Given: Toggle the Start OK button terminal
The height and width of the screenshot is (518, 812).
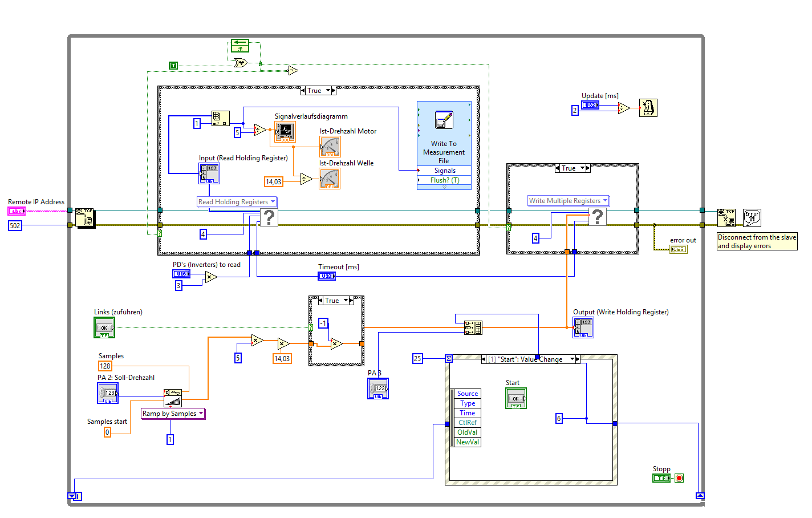Looking at the screenshot, I should (x=516, y=398).
